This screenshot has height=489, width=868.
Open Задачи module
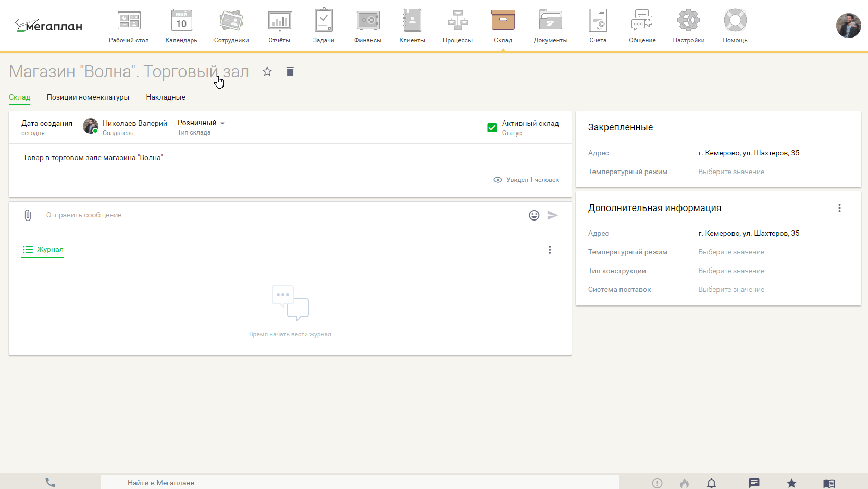pos(324,26)
